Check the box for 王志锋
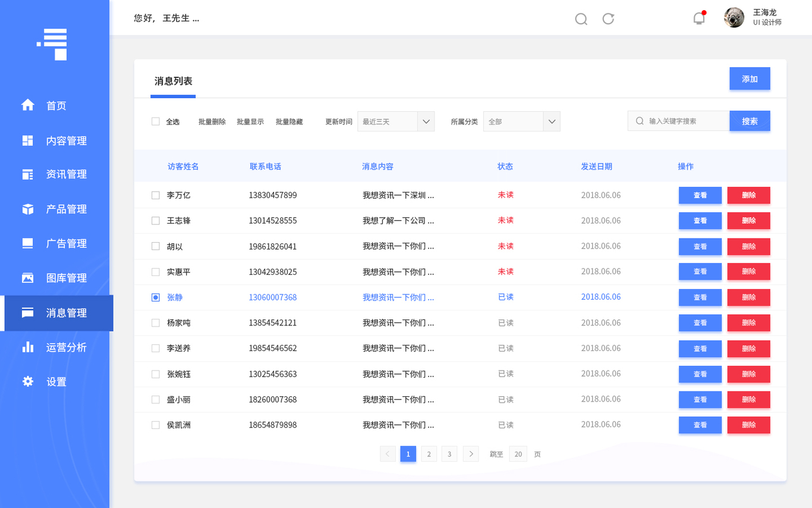 click(x=156, y=221)
